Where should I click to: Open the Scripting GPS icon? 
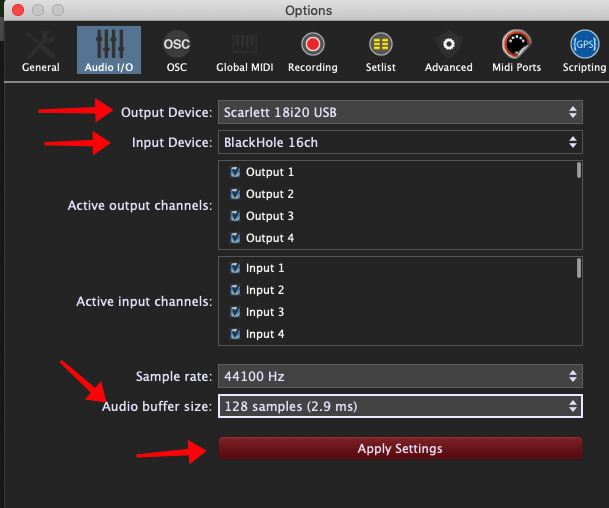[x=585, y=44]
